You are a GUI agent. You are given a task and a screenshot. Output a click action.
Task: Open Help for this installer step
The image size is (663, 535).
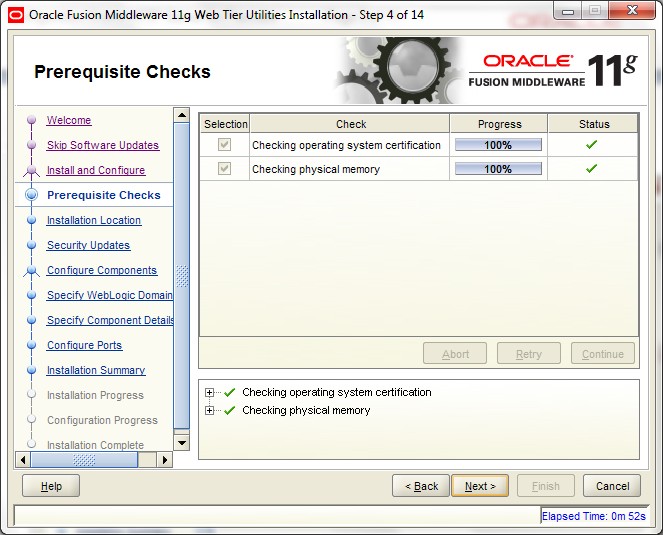(51, 486)
